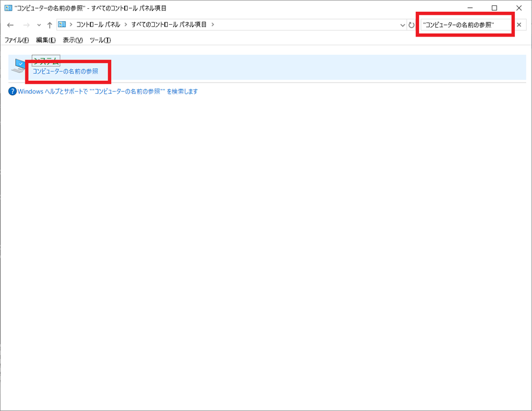532x411 pixels.
Task: Open the ツール(T) menu
Action: point(100,40)
